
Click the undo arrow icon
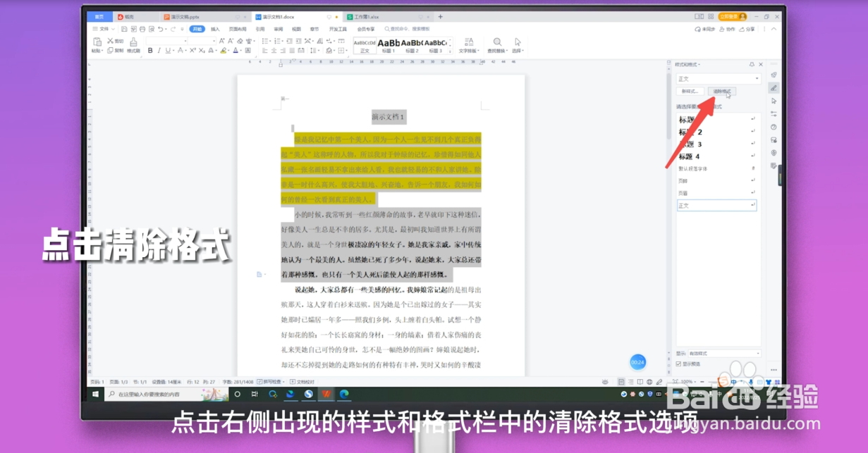pyautogui.click(x=161, y=29)
